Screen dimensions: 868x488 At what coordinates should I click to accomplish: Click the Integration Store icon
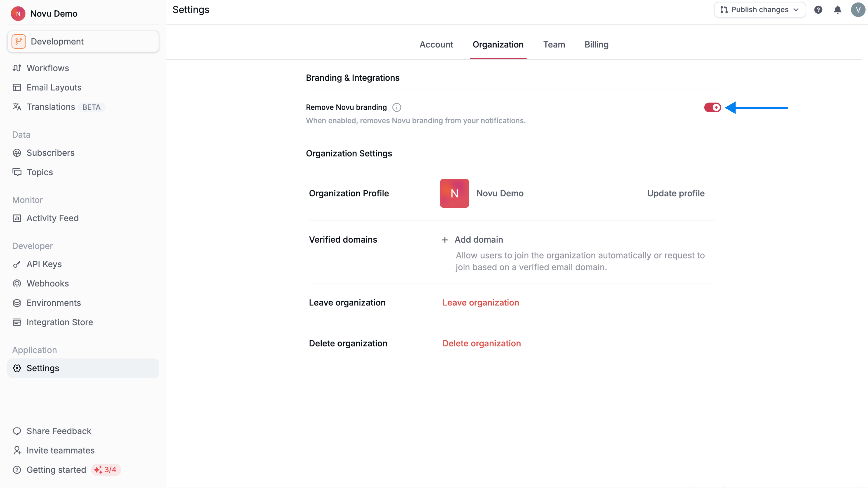pyautogui.click(x=17, y=322)
